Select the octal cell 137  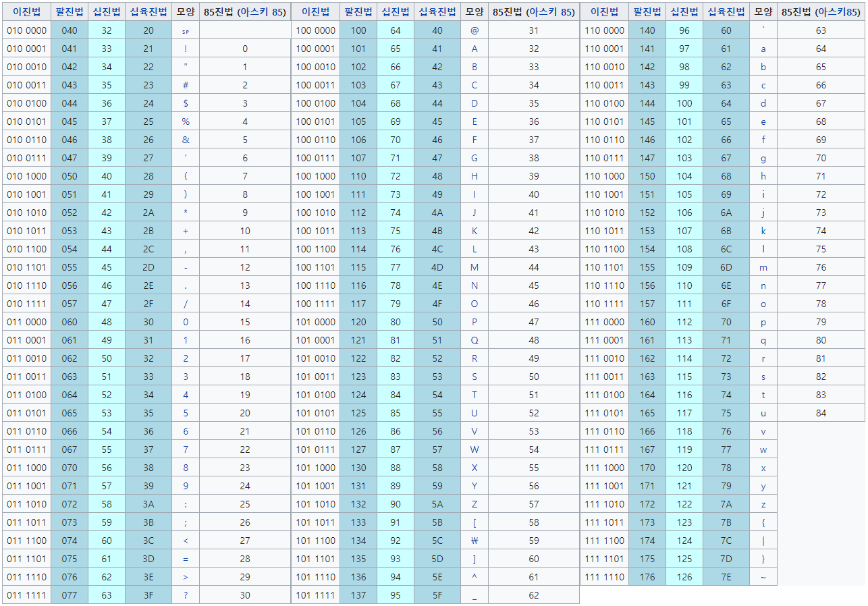pos(358,595)
